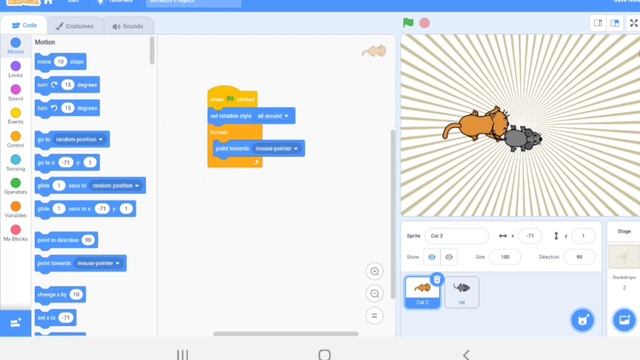The image size is (640, 360).
Task: Enter full screen stage mode
Action: click(x=634, y=23)
